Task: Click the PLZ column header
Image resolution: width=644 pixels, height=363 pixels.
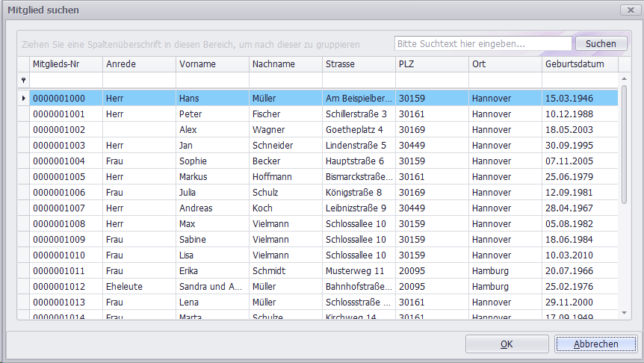Action: pyautogui.click(x=431, y=64)
